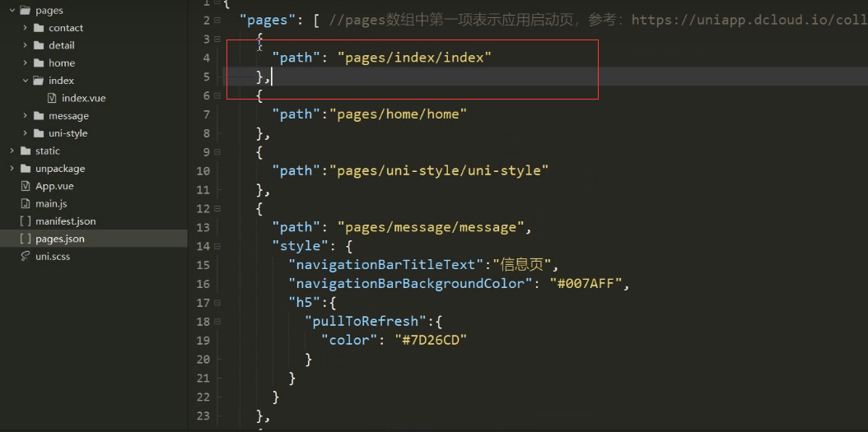The height and width of the screenshot is (432, 868).
Task: Expand the message folder chevron
Action: click(26, 115)
